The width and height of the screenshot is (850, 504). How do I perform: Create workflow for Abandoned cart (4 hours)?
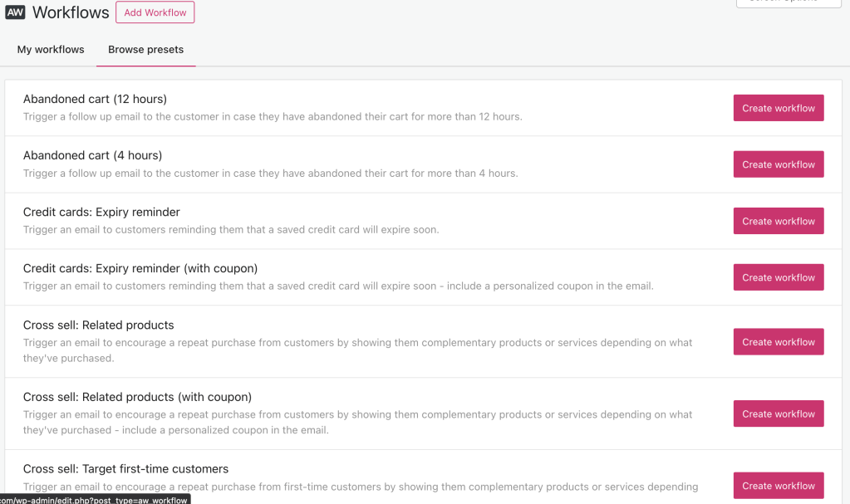pos(778,164)
